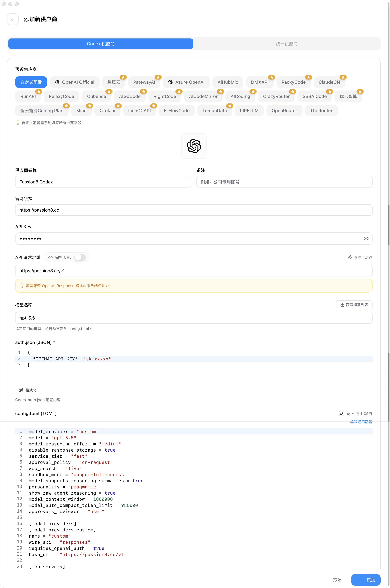Open the 编辑通用配置 link
The image size is (390, 588).
[x=361, y=422]
